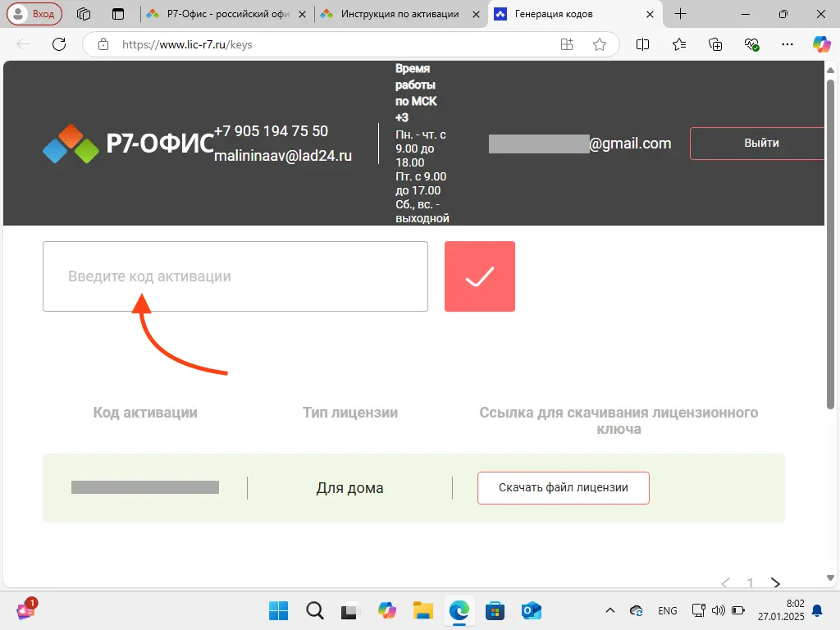The height and width of the screenshot is (630, 840).
Task: Open the taskbar widgets icon with badge
Action: 26,609
